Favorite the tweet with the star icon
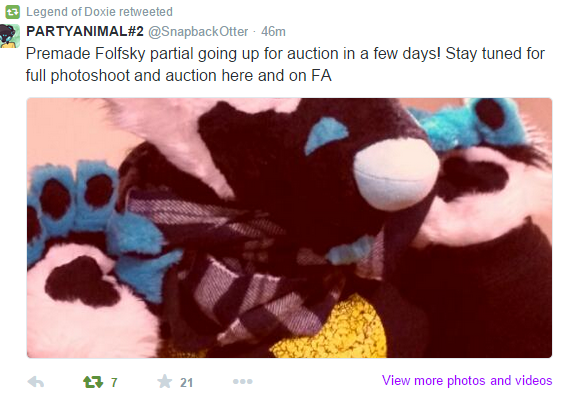 pyautogui.click(x=165, y=381)
